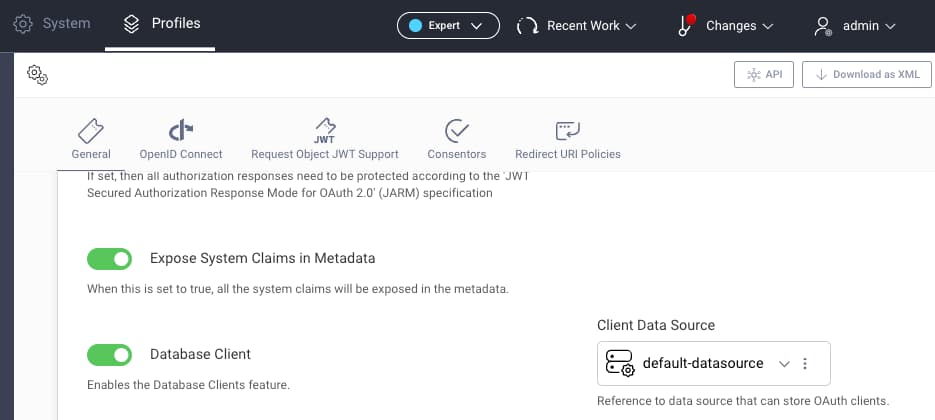The image size is (935, 420).
Task: Open the Request Object JWT Support icon
Action: click(x=325, y=131)
